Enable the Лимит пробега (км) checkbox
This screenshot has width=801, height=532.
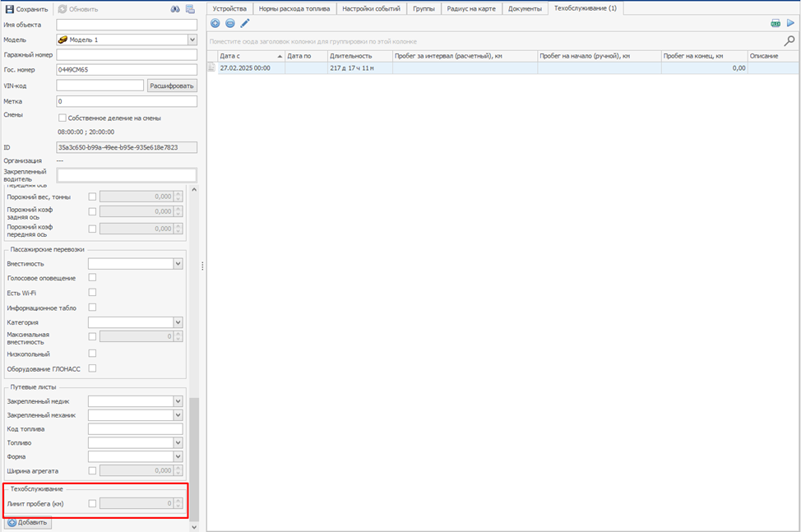tap(92, 503)
